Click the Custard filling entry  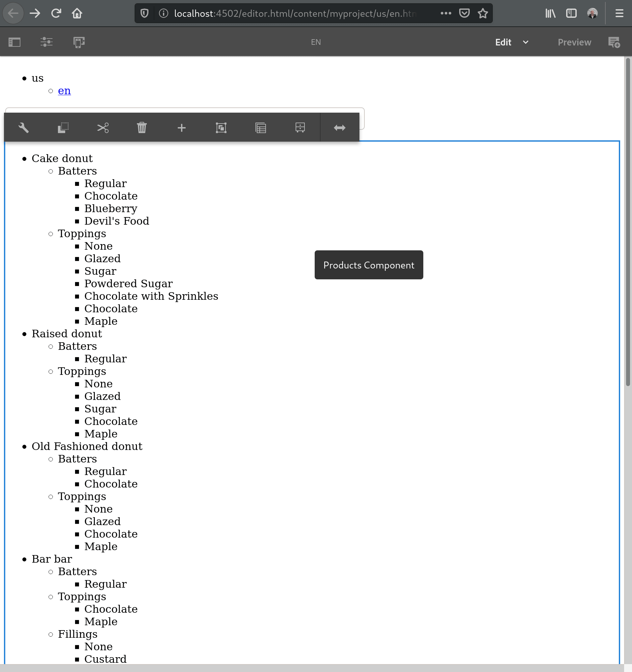105,659
